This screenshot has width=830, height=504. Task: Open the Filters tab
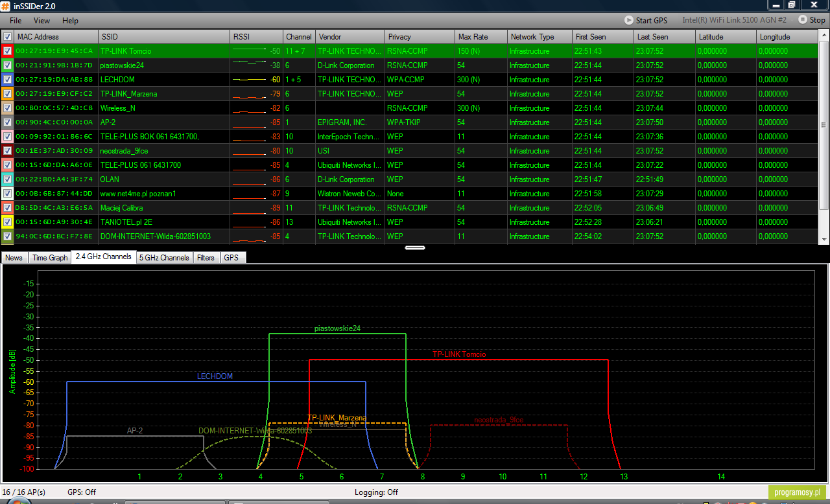point(206,257)
